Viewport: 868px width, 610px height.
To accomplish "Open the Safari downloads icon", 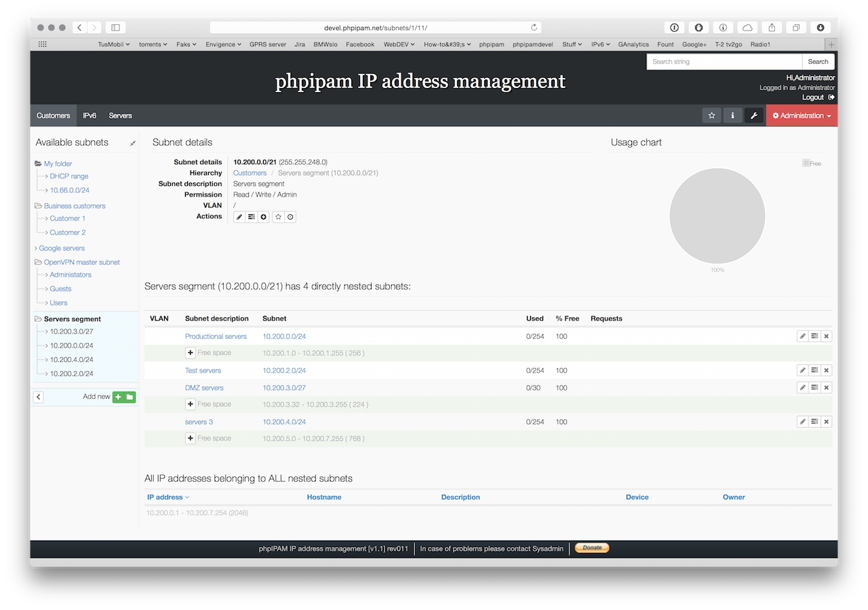I will coord(821,28).
